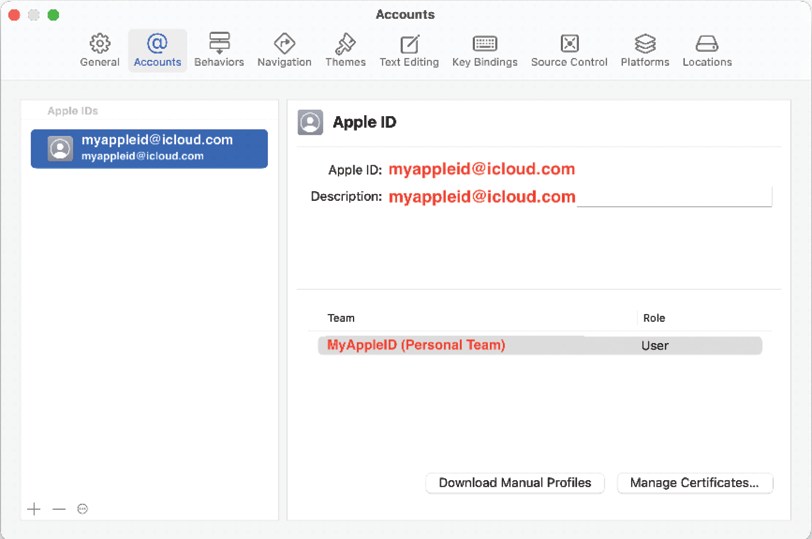The width and height of the screenshot is (812, 539).
Task: Open Manage Certificates dialog
Action: click(x=694, y=483)
